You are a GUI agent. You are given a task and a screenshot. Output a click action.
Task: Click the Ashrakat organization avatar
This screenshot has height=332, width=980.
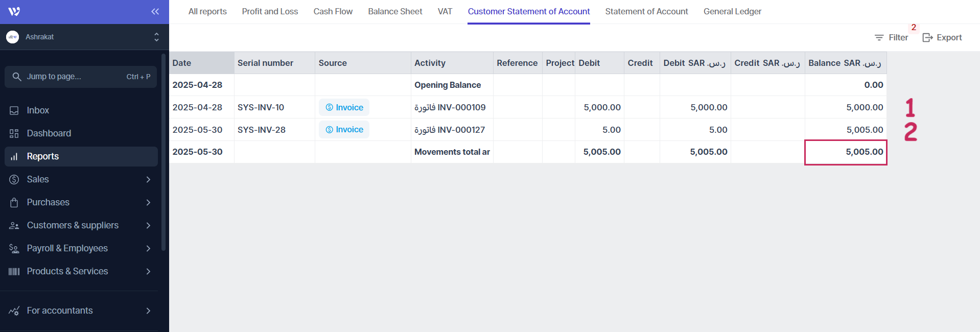[13, 37]
